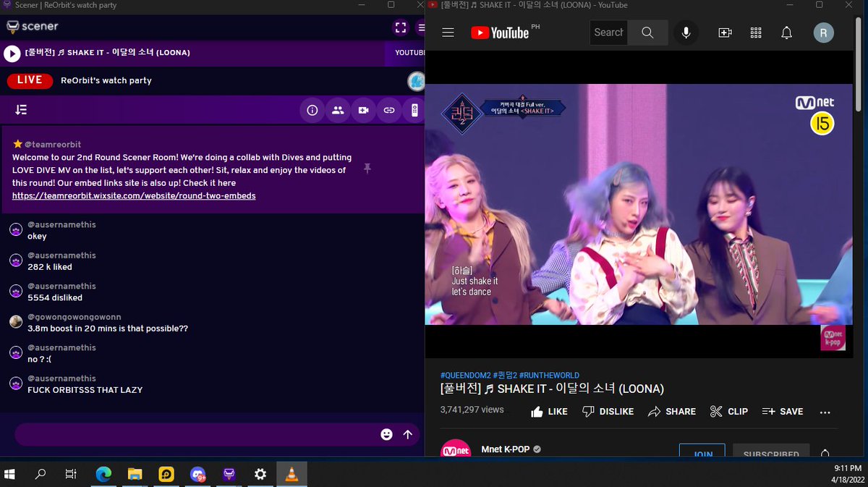
Task: Dislike the SHAKE IT video
Action: [x=608, y=411]
